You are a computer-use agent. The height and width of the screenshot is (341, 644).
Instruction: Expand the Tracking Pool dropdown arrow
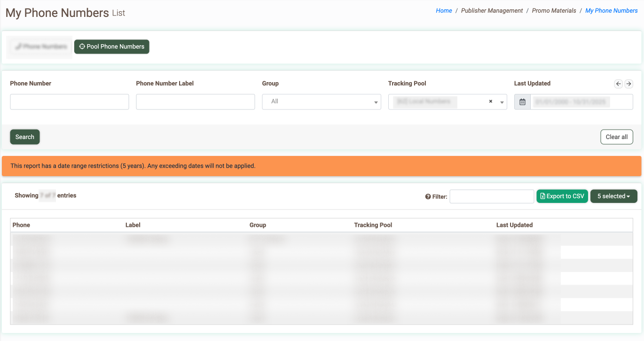502,102
